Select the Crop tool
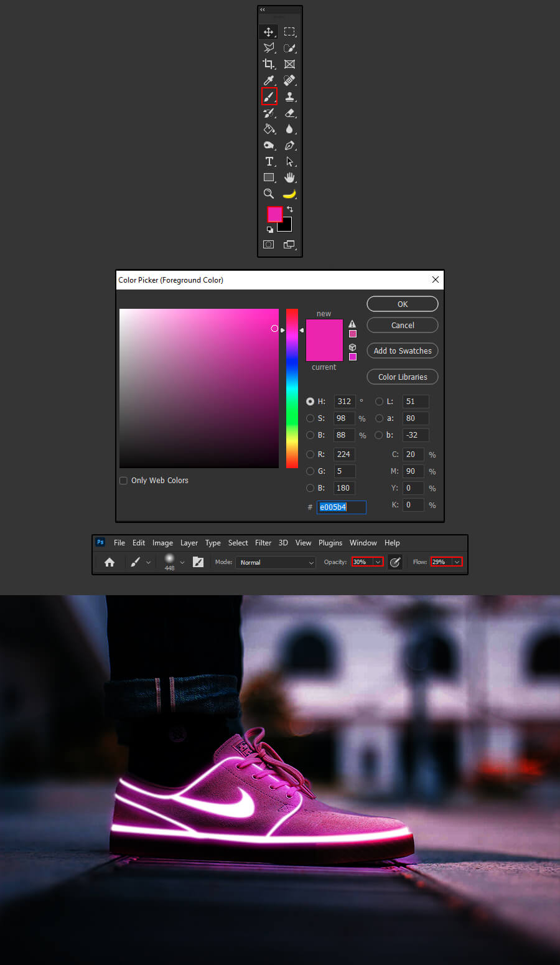This screenshot has height=965, width=560. click(x=268, y=64)
